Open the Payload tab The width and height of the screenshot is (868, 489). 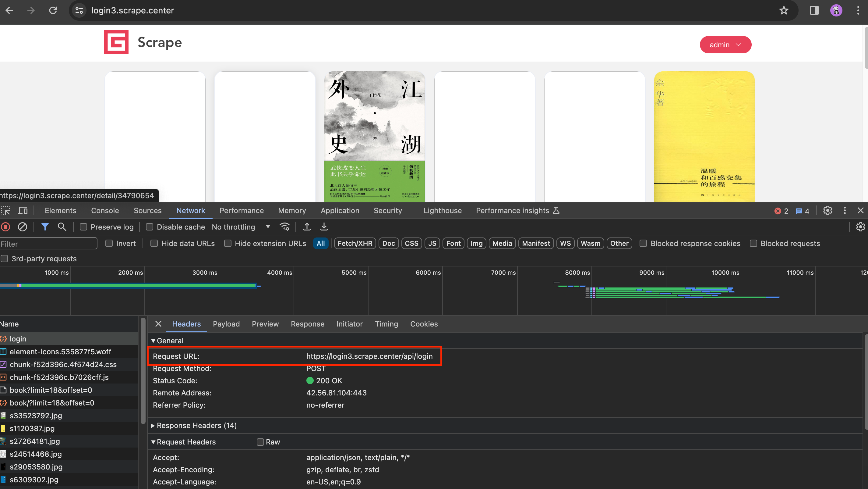[x=226, y=324]
